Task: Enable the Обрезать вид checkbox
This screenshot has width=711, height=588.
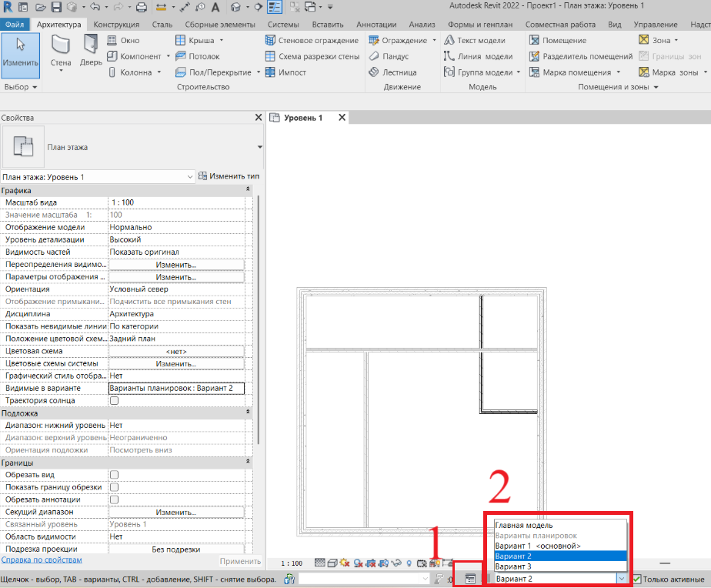Action: pos(114,475)
